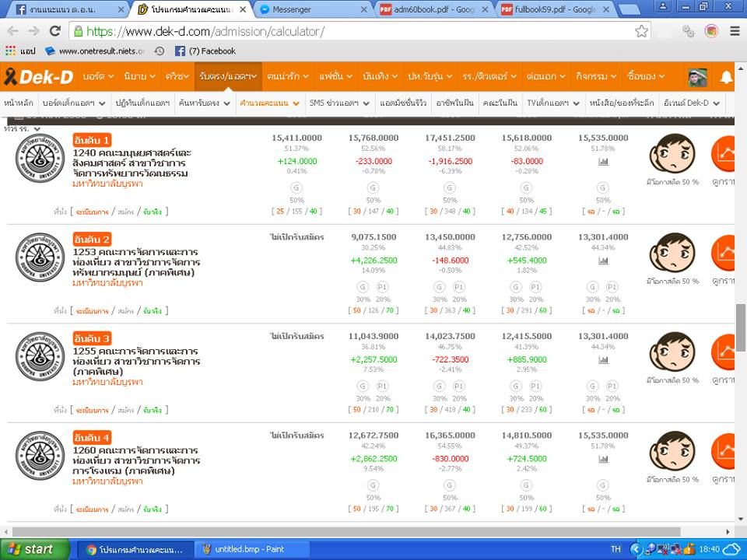
Task: Open notifications bell icon
Action: click(726, 77)
